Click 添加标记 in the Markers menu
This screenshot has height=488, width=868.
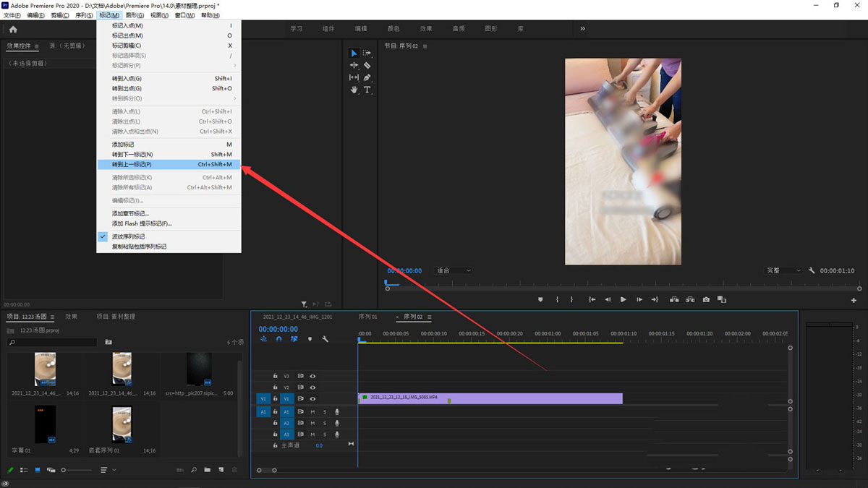pos(123,145)
